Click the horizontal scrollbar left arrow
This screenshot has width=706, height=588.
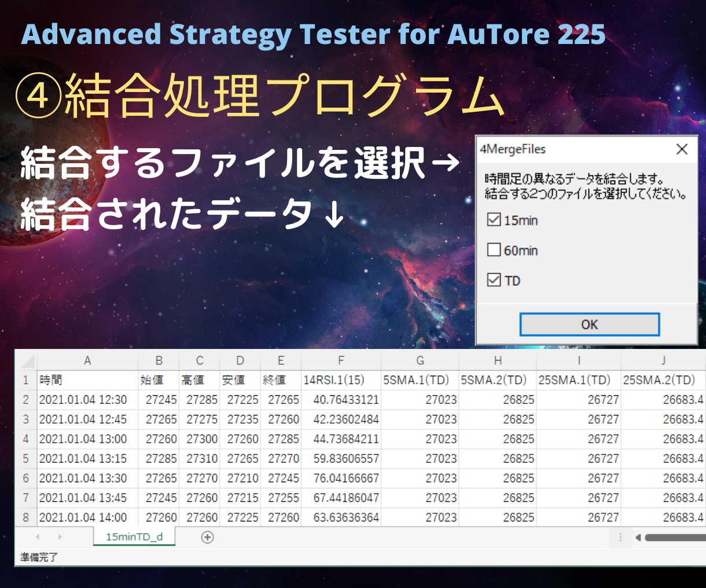pyautogui.click(x=638, y=538)
